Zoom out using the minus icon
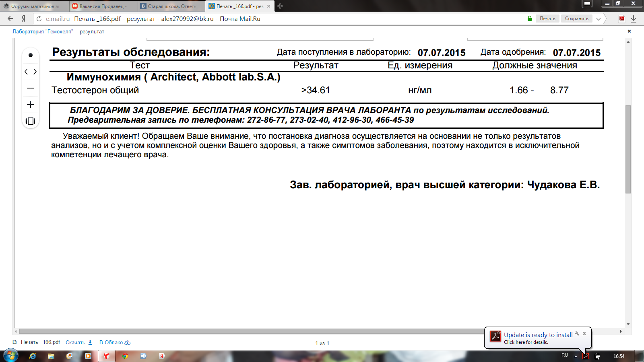 coord(31,88)
